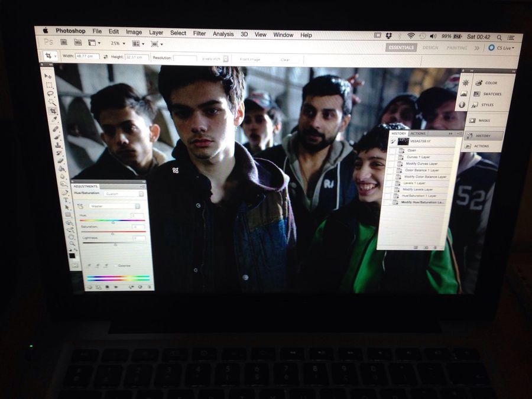Click the Adjustments panel tab
This screenshot has height=399, width=532.
[x=86, y=186]
